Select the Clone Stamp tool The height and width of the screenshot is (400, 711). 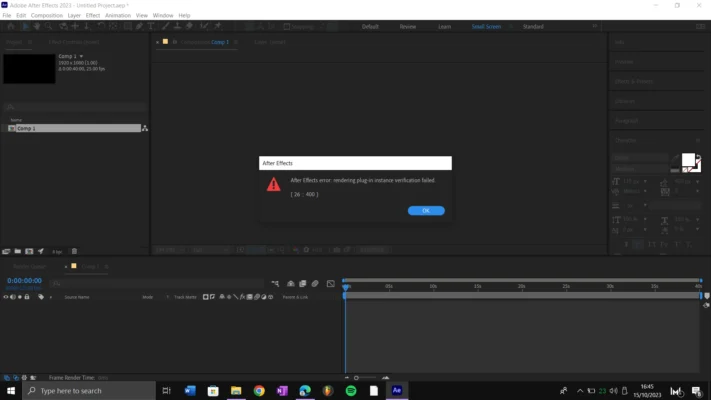click(177, 26)
